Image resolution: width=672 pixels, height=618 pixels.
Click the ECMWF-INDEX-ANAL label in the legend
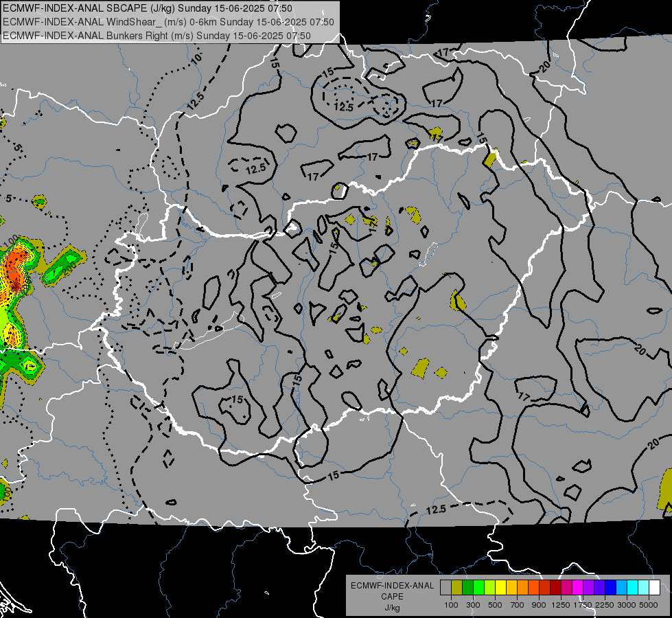pos(392,586)
